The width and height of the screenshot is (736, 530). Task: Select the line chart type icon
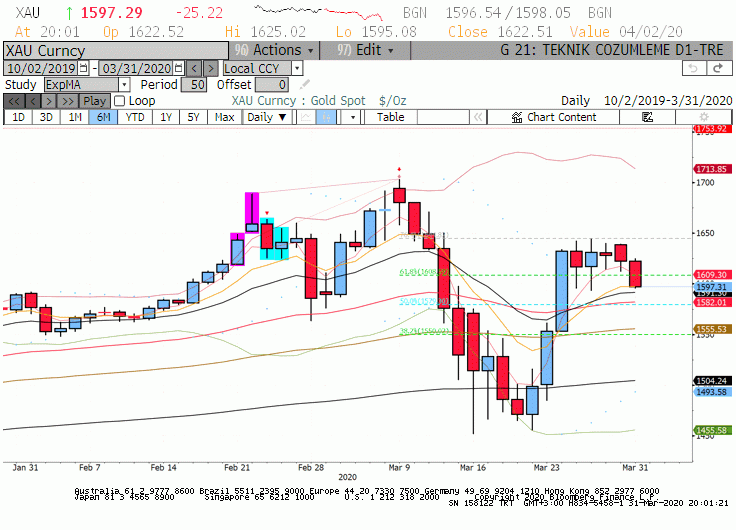pos(306,117)
